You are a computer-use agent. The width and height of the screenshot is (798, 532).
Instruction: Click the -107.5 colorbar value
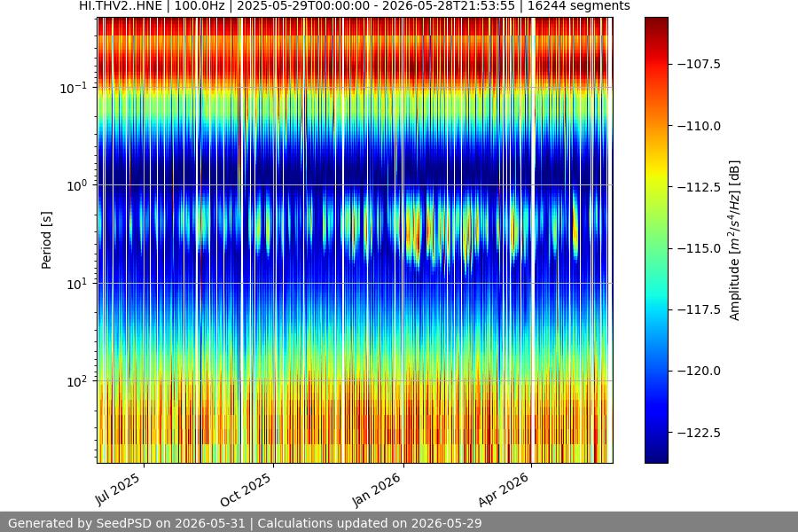[699, 64]
